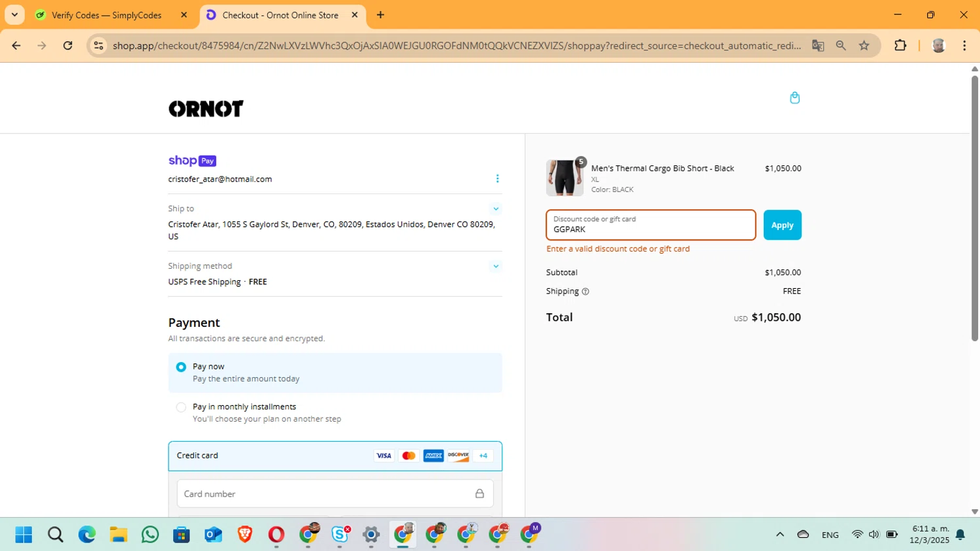The width and height of the screenshot is (980, 551).
Task: Open the Chrome three-dot menu
Action: tap(964, 46)
